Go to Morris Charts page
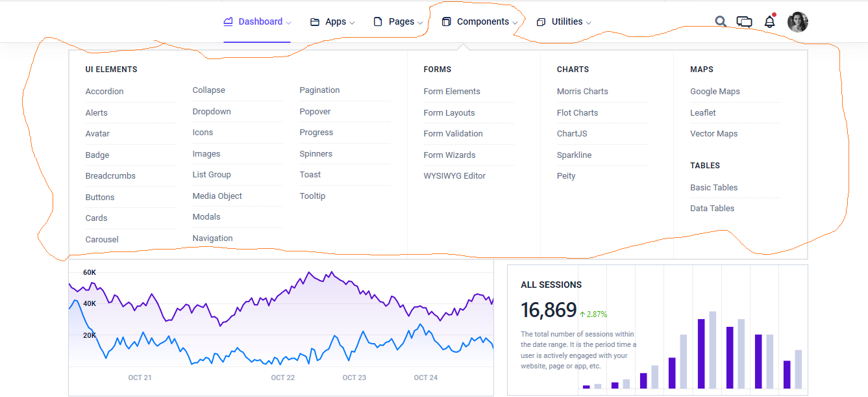The width and height of the screenshot is (868, 397). (x=582, y=92)
